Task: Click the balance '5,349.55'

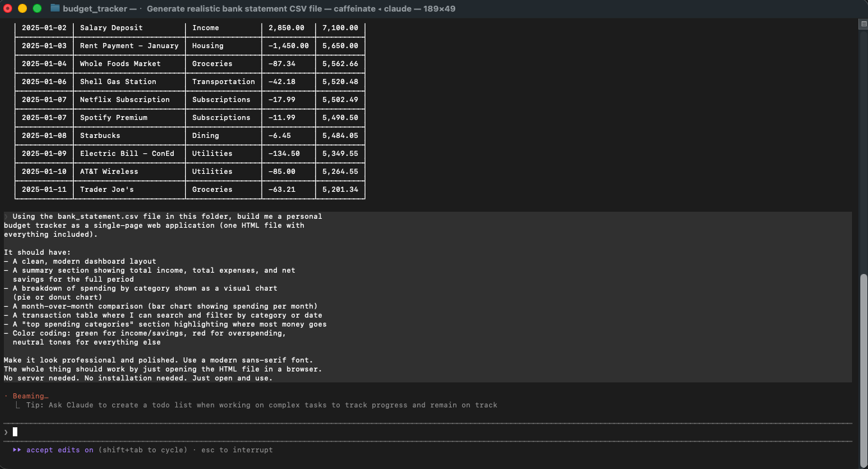Action: click(340, 153)
